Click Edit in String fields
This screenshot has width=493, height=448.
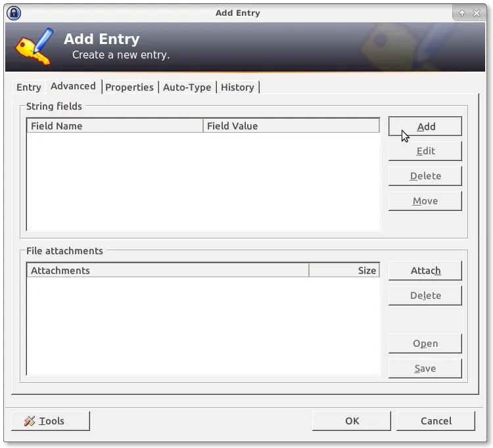425,151
